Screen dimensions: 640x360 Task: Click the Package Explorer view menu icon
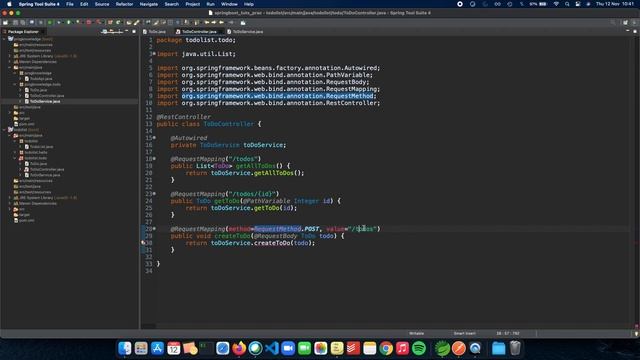[120, 31]
